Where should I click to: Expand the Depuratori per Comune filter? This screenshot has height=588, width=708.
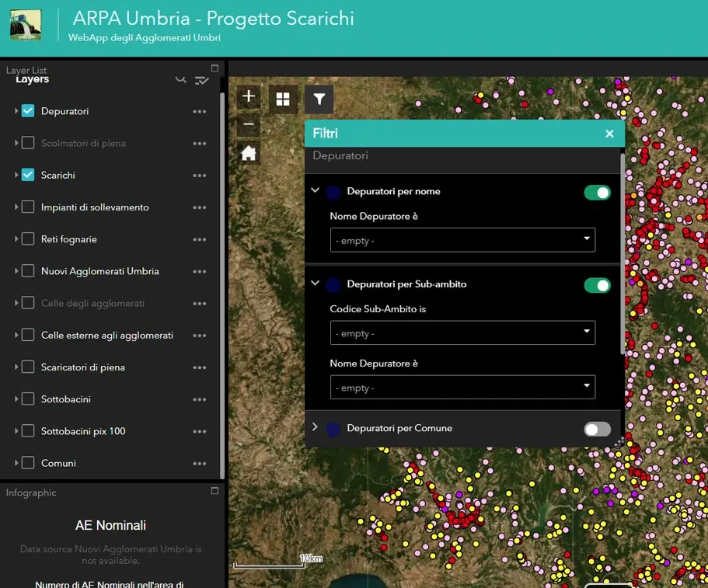(x=316, y=428)
